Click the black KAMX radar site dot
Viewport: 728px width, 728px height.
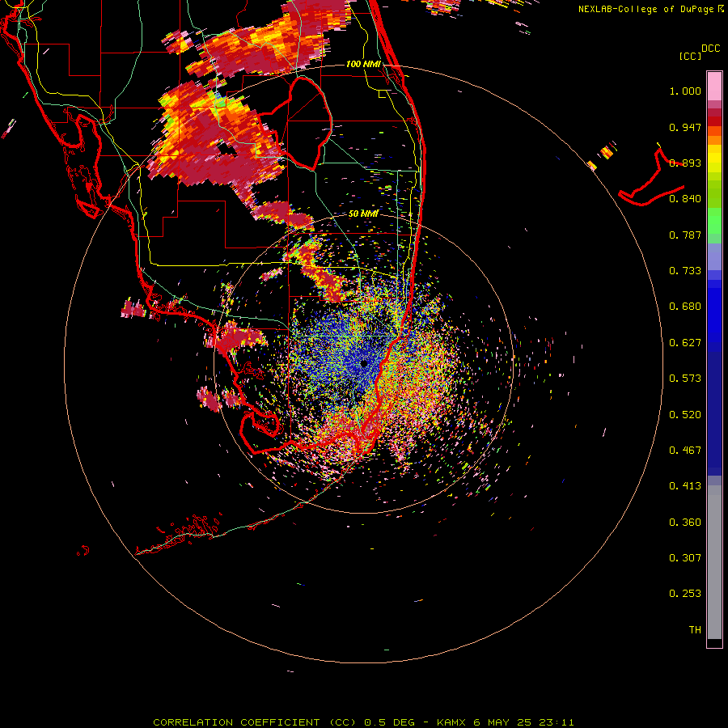pos(364,363)
